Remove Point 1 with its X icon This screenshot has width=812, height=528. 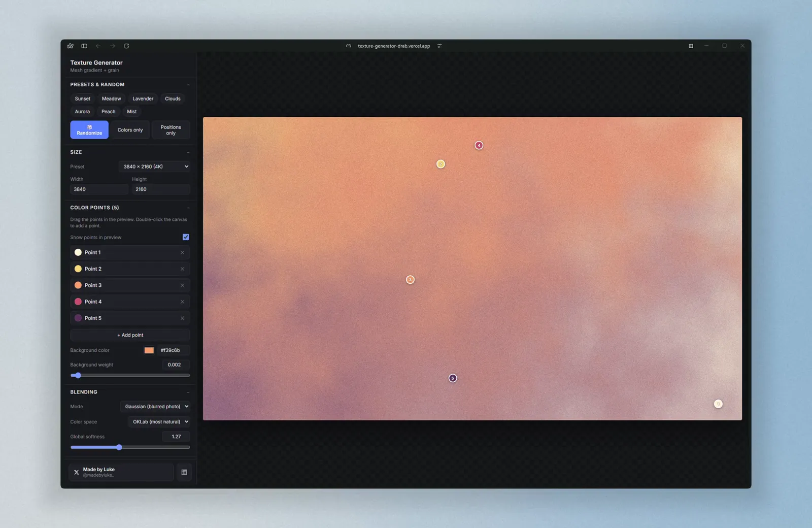182,252
